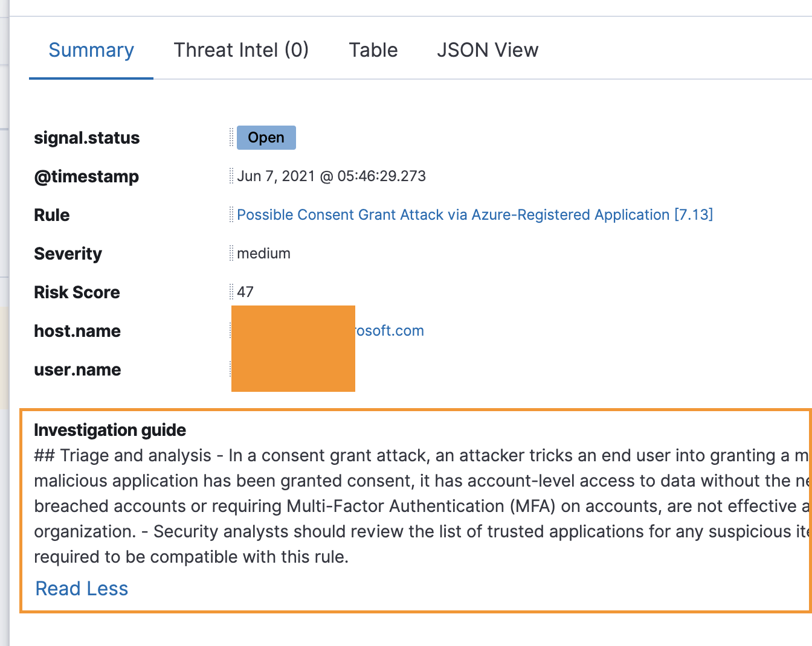Open the Possible Consent Grant Attack rule link
Viewport: 812px width, 646px height.
[x=475, y=215]
